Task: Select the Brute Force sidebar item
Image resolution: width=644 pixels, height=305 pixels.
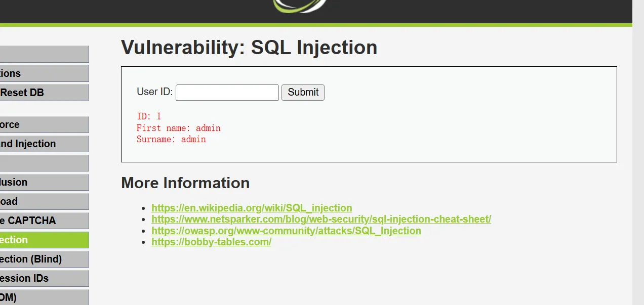Action: 44,125
